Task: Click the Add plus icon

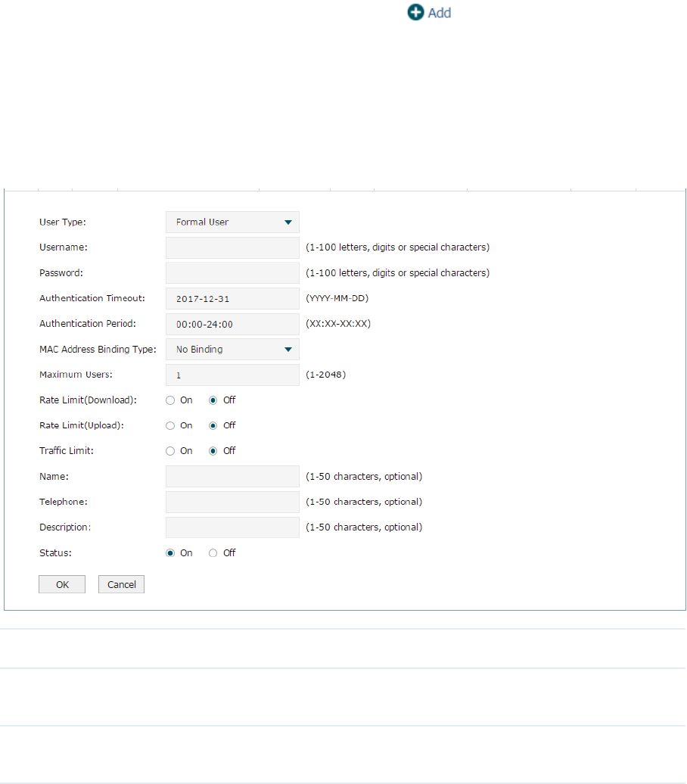Action: [x=415, y=13]
